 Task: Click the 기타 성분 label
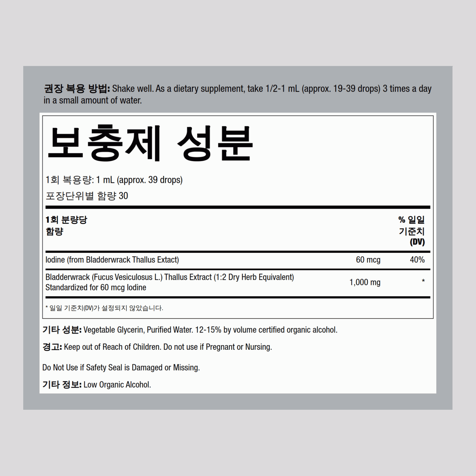(x=62, y=330)
